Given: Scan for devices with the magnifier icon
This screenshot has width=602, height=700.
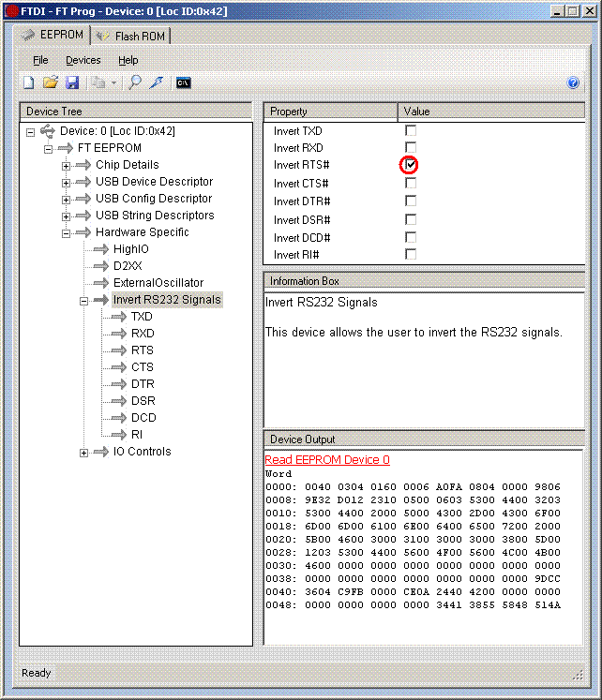Looking at the screenshot, I should click(x=134, y=83).
